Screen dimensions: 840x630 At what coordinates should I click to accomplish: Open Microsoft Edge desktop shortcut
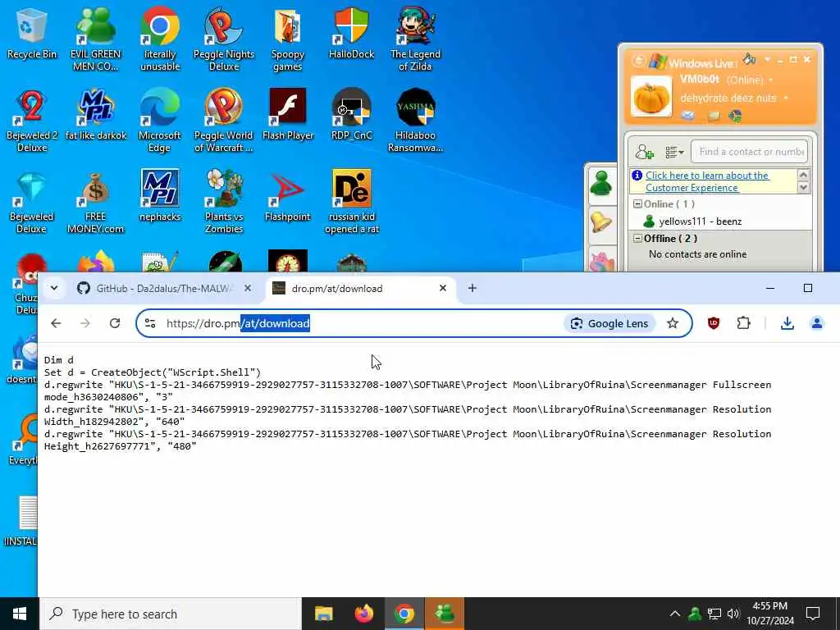pyautogui.click(x=160, y=121)
